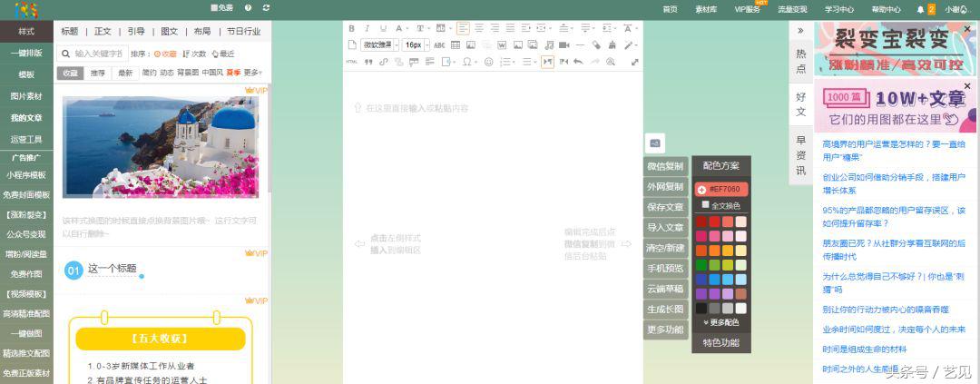Toggle bold formatting in editor toolbar
Screen dimensions: 980x384
(353, 28)
